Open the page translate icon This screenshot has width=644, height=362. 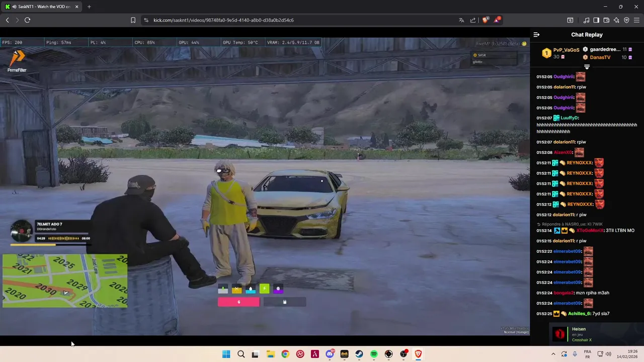(461, 20)
